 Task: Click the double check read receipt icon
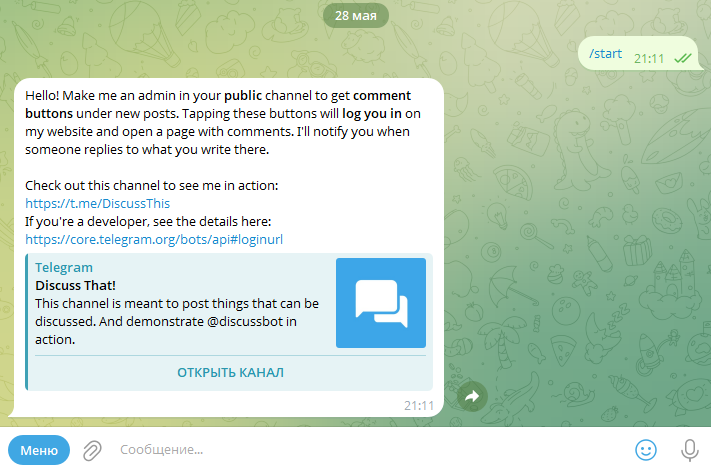coord(682,58)
